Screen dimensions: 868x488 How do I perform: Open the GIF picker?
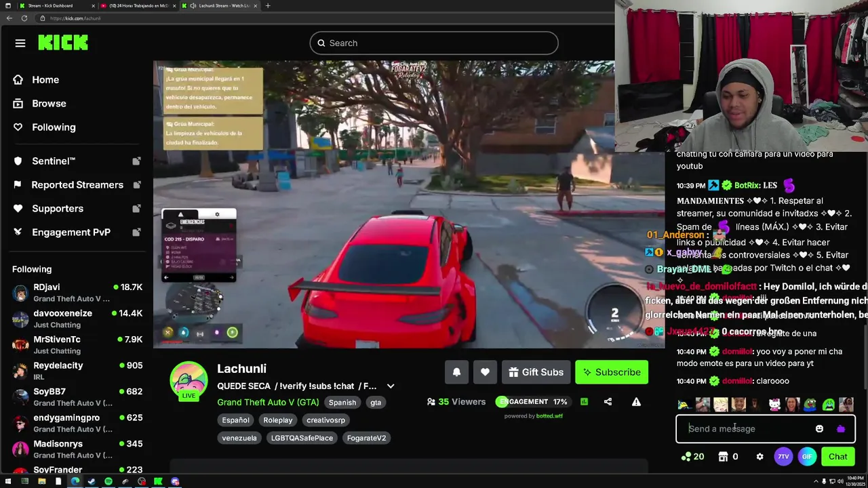[x=807, y=457]
